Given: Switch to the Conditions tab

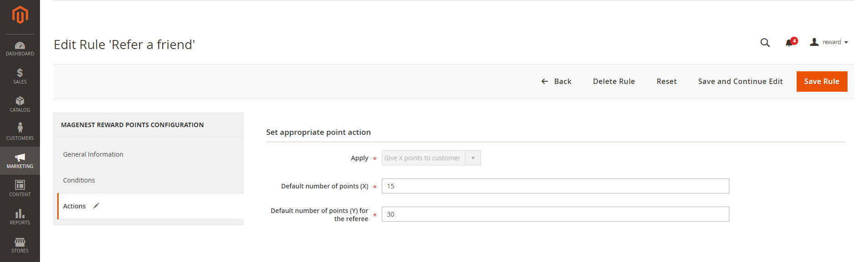Looking at the screenshot, I should click(x=79, y=180).
